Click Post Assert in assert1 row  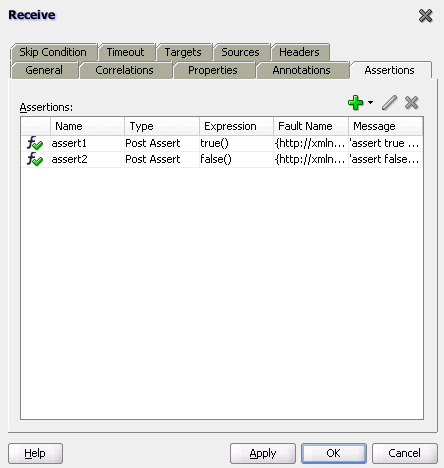click(162, 143)
